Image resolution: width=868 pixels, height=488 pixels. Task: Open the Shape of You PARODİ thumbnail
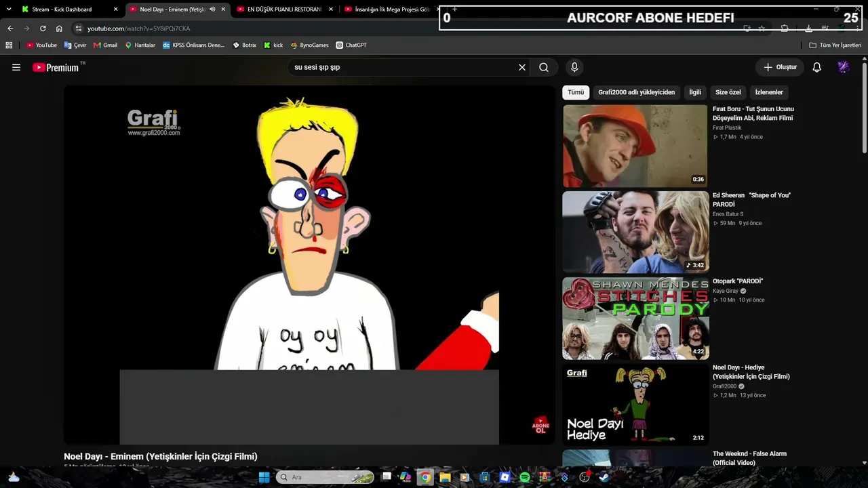[x=635, y=232]
